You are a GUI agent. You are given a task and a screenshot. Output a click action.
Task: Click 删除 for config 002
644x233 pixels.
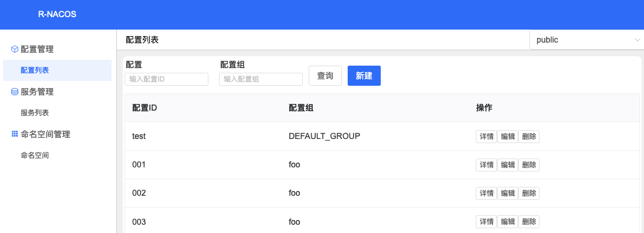click(529, 193)
